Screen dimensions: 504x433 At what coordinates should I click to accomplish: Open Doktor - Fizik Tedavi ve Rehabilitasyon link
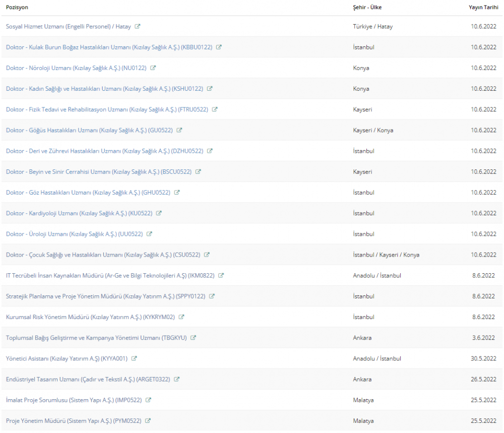(107, 109)
